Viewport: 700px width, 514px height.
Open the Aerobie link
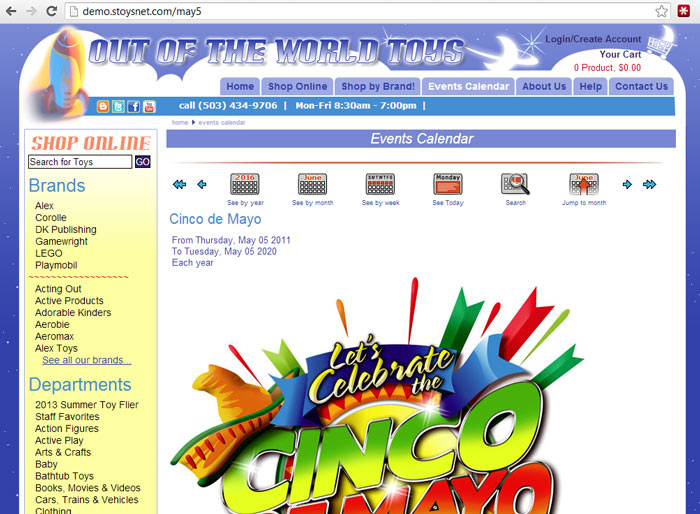pyautogui.click(x=52, y=325)
